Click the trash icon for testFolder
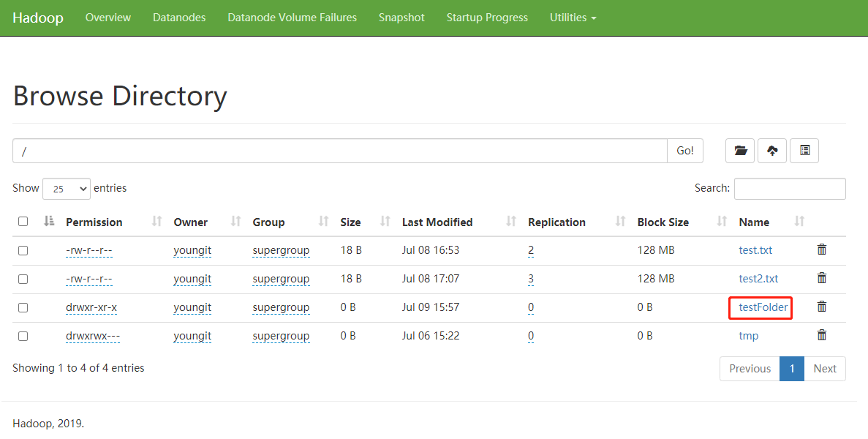 [821, 307]
